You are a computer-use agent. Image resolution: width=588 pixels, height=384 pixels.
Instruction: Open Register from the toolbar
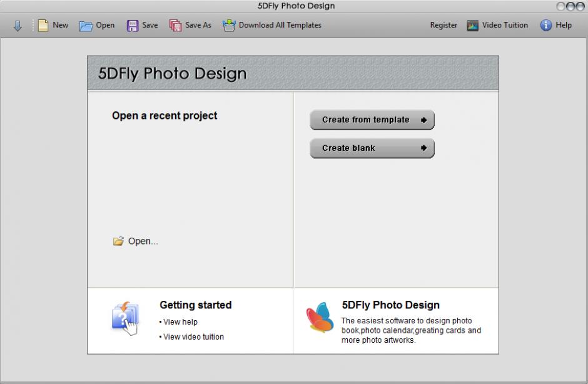(444, 25)
